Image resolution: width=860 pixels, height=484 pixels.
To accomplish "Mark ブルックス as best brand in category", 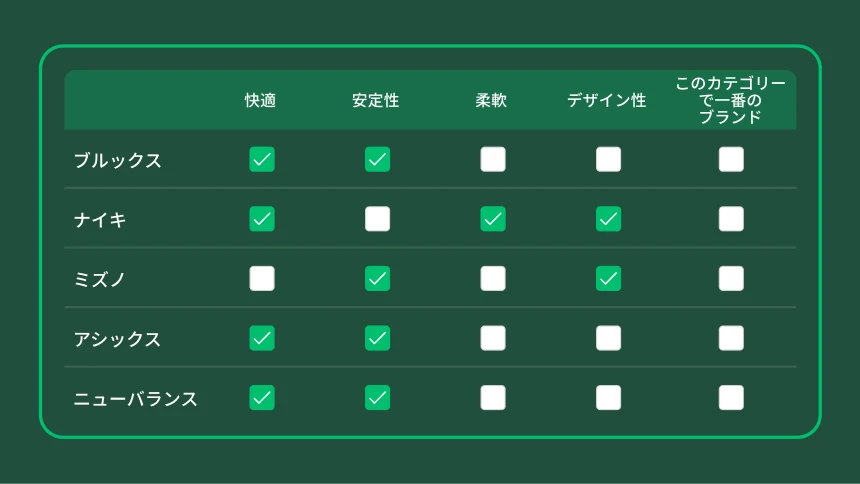I will coord(731,160).
